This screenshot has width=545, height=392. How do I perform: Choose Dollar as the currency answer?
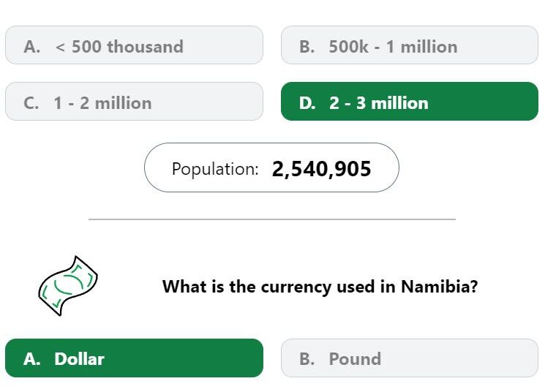coord(134,358)
